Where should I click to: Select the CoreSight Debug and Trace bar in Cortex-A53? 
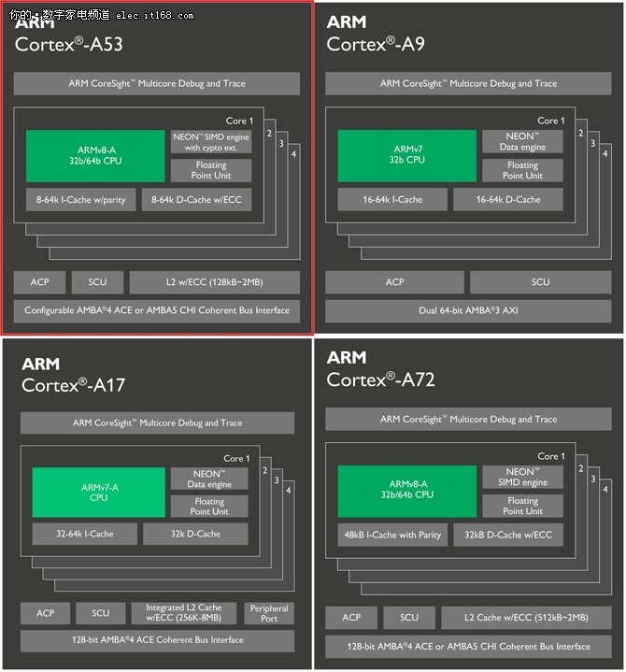(157, 83)
